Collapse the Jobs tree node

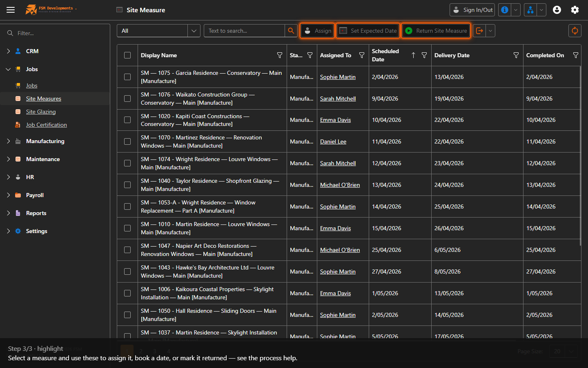[8, 69]
